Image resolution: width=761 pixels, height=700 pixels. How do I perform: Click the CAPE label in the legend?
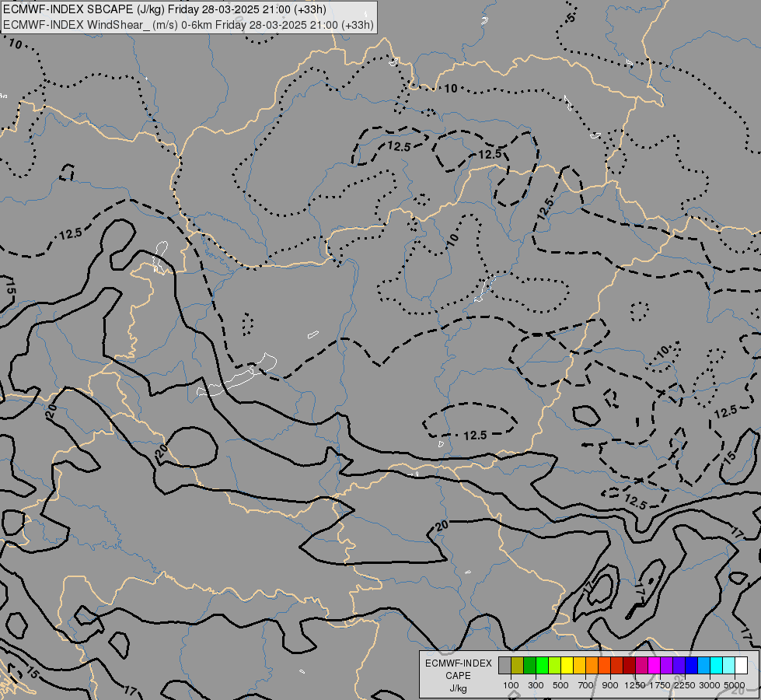click(458, 676)
